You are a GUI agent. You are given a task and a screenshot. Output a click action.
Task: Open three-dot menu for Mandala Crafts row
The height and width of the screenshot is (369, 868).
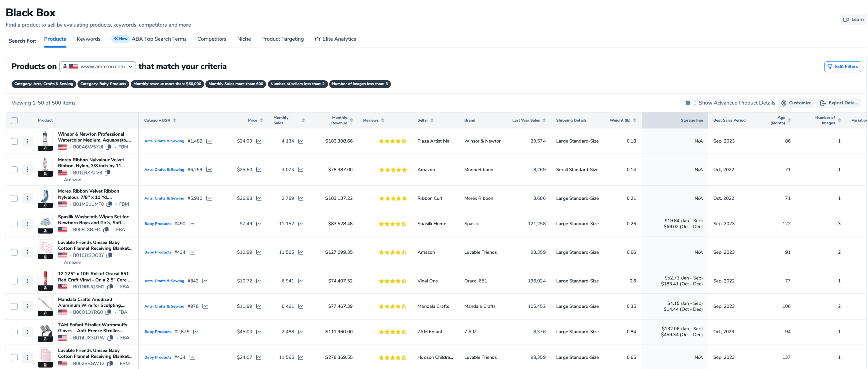point(27,306)
